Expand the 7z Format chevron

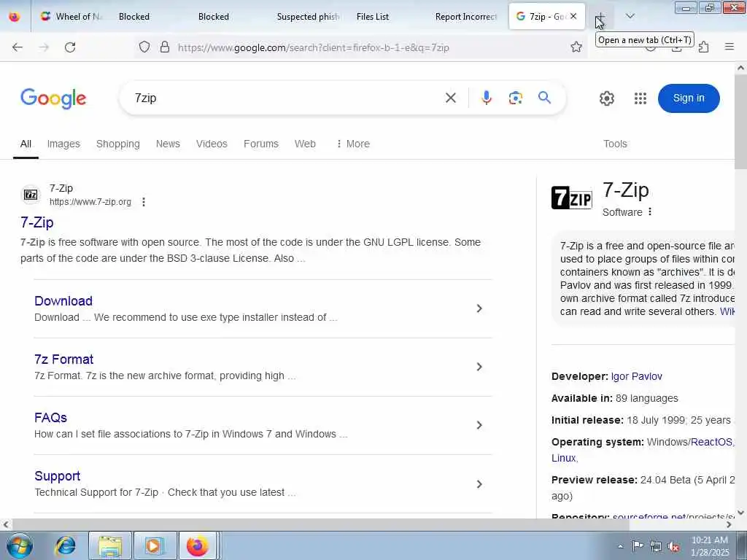point(479,367)
